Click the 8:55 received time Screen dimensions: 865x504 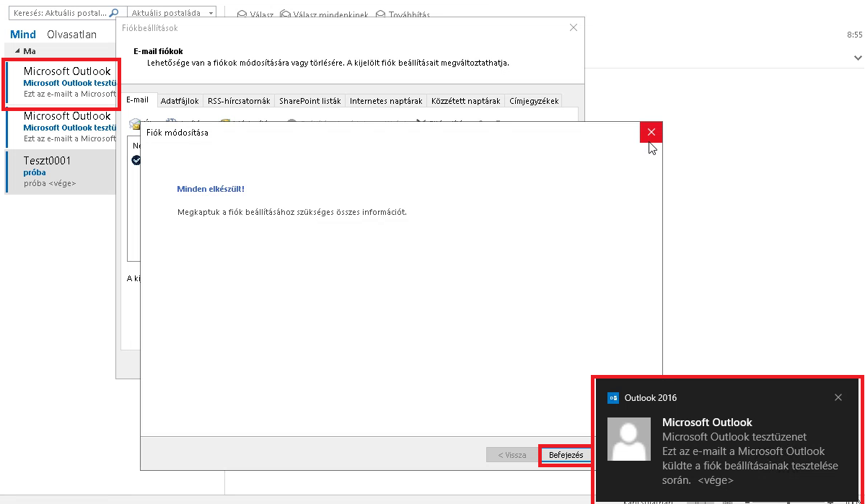click(854, 34)
